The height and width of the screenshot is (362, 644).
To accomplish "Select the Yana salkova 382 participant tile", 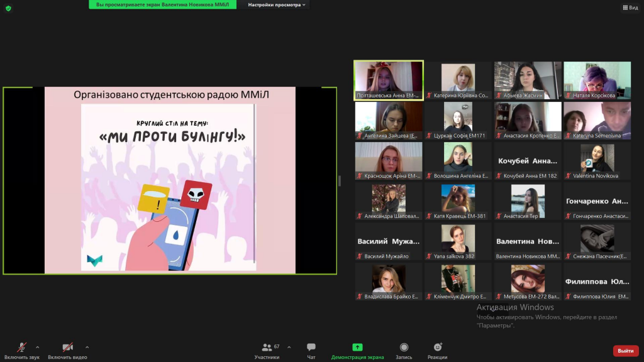I will (458, 241).
